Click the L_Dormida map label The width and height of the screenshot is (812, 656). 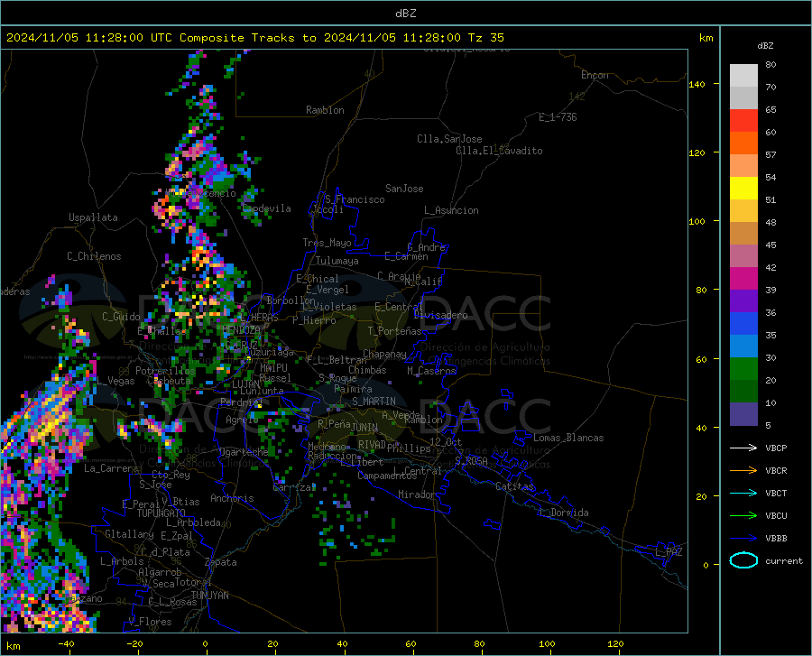(564, 513)
